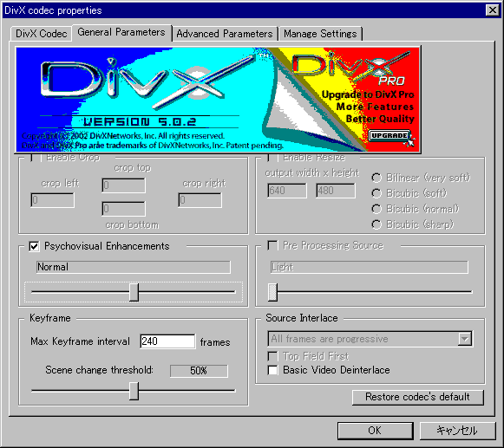Click the Max Keyframe interval field
The width and height of the screenshot is (504, 448).
point(167,341)
